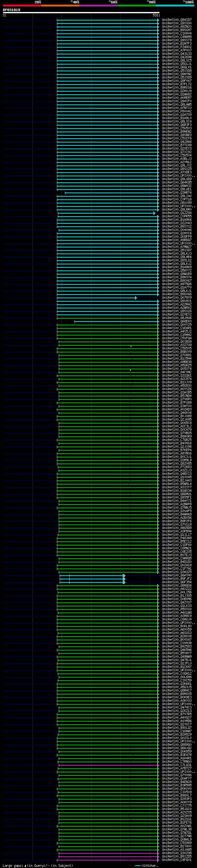Click the BP031019 query title
The height and width of the screenshot is (868, 197).
click(x=11, y=10)
